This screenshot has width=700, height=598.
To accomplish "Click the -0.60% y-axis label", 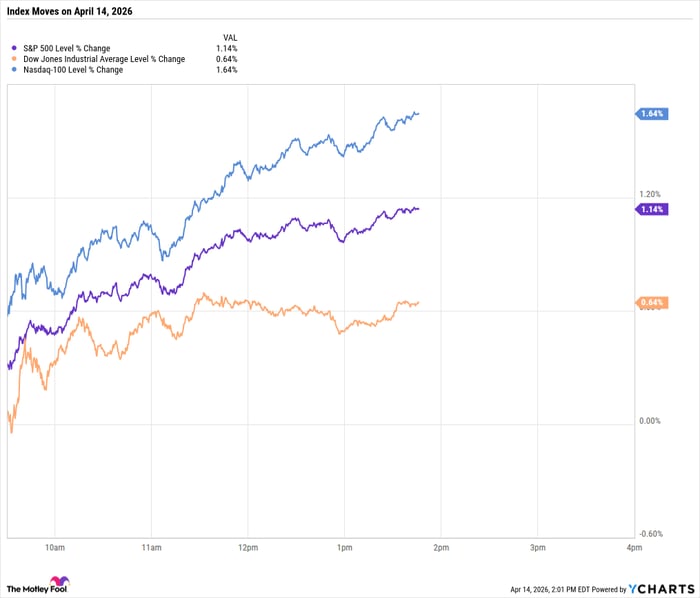I will 649,534.
